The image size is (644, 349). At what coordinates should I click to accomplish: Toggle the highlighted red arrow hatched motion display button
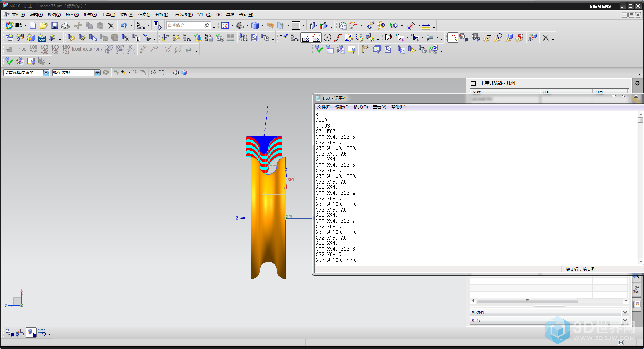coord(317,37)
